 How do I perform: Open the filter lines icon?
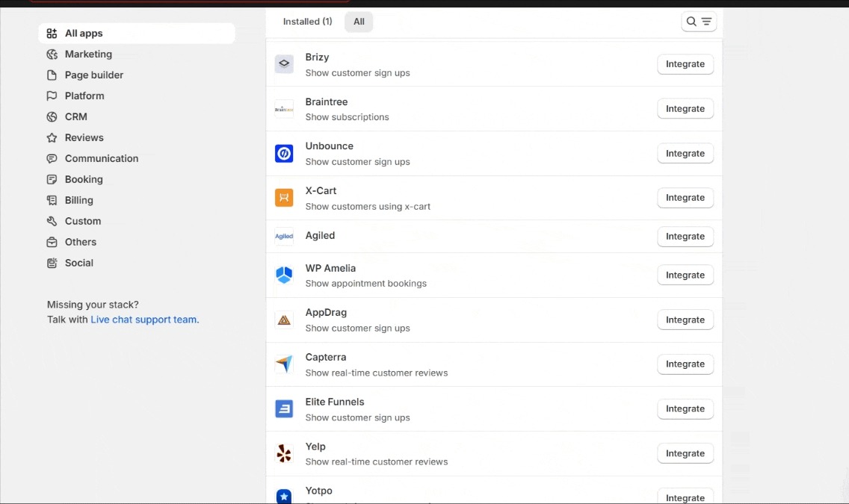pyautogui.click(x=706, y=22)
